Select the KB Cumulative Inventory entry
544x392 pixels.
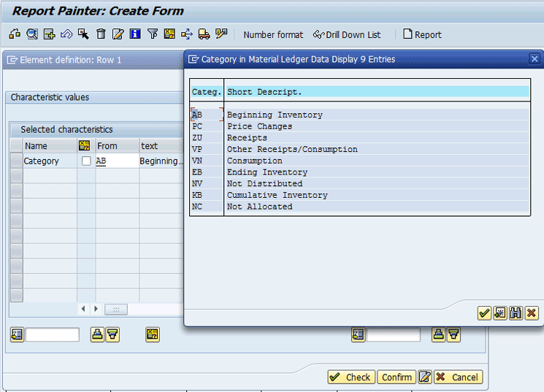(360, 195)
